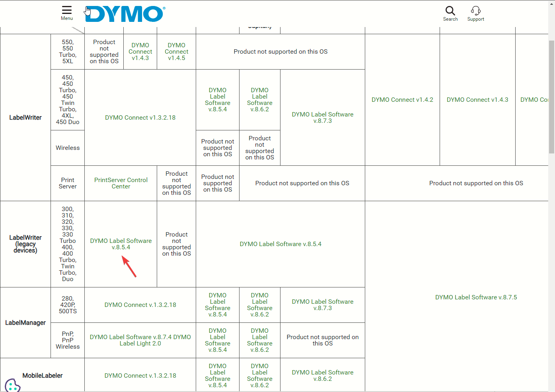Select 'Product not supported' cell in PnP row
The width and height of the screenshot is (555, 392).
323,340
